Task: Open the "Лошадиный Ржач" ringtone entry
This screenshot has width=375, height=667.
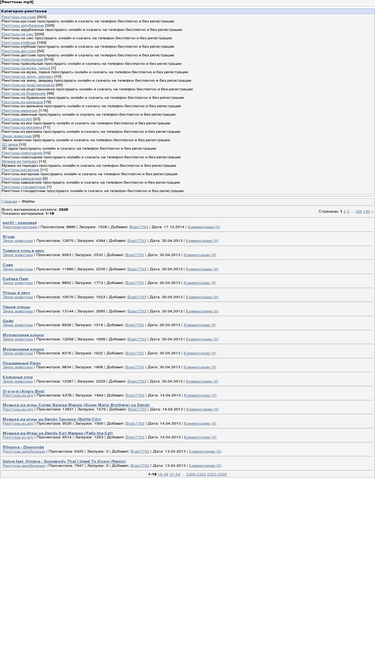Action: pos(22,363)
